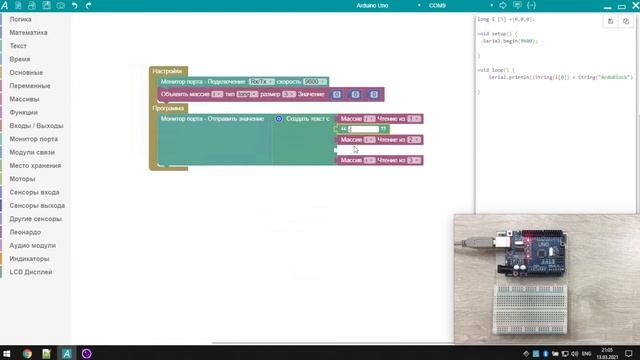
Task: Open the serial monitor icon in top bar
Action: pos(517,5)
